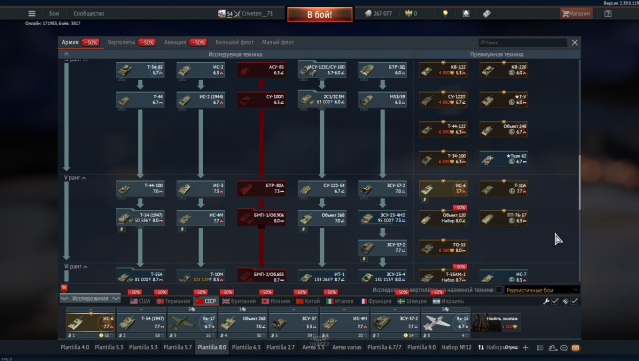Click the light bulb icon in top bar
This screenshot has height=361, width=639.
coord(445,13)
